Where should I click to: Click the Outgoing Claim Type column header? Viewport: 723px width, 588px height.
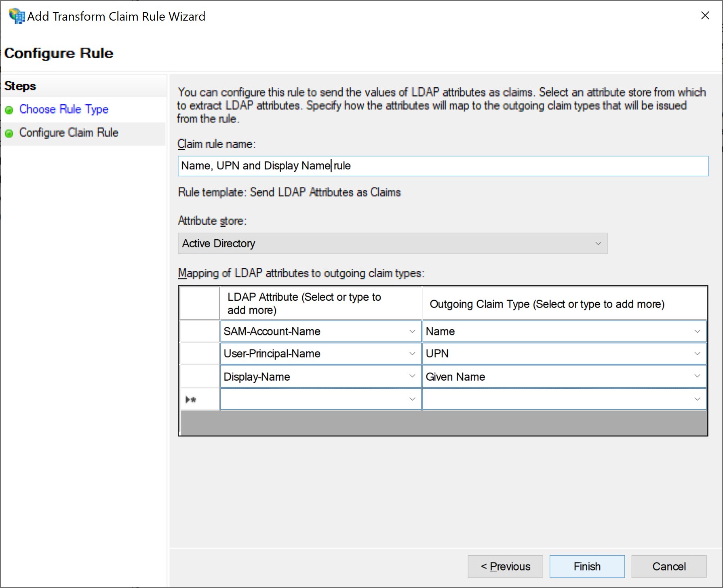[x=565, y=303]
